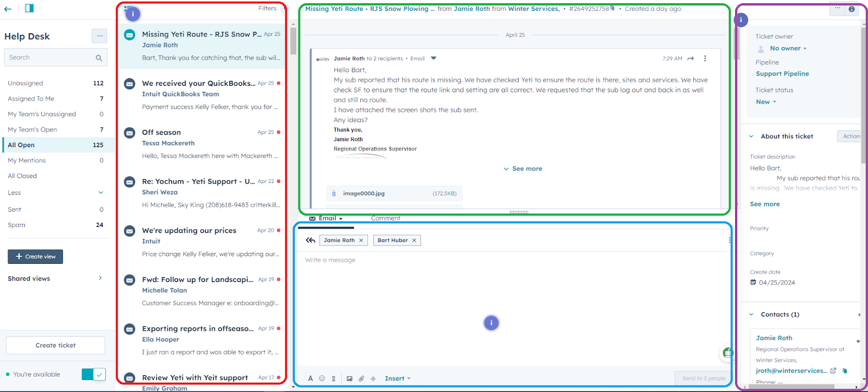Click the Create ticket button
Image resolution: width=868 pixels, height=392 pixels.
[x=55, y=345]
